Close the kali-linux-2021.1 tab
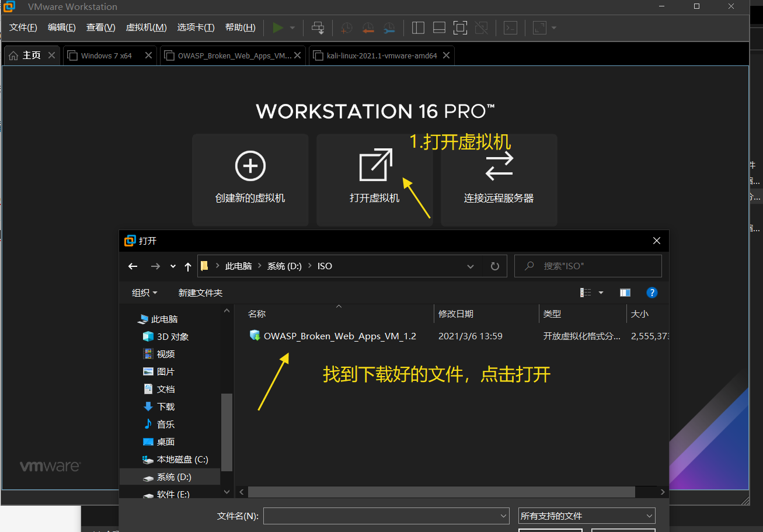This screenshot has width=763, height=532. point(447,55)
